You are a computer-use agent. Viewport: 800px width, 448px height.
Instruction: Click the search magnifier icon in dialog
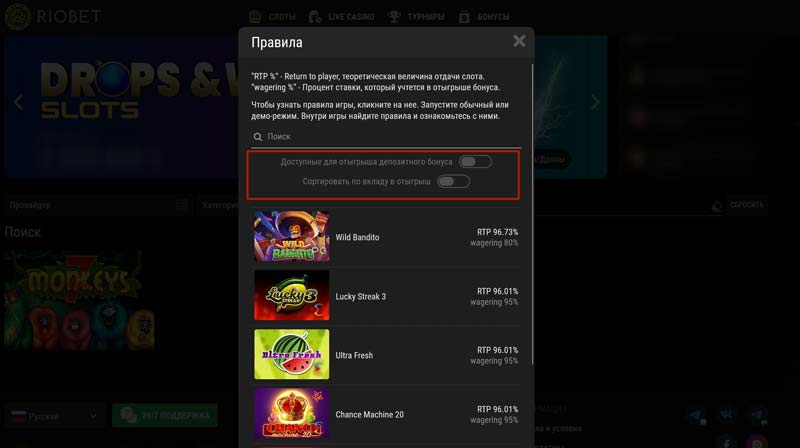[258, 137]
